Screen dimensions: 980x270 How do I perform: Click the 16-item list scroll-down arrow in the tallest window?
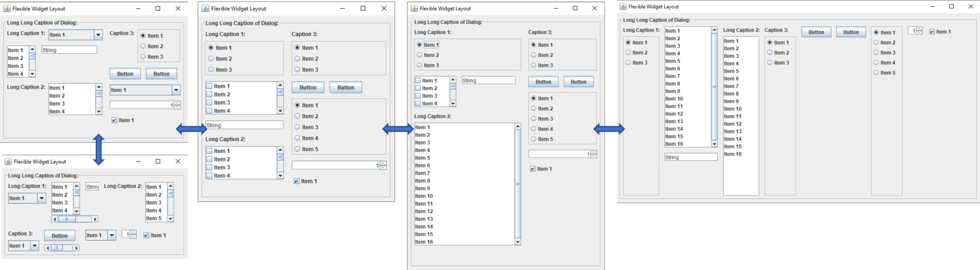pos(517,242)
